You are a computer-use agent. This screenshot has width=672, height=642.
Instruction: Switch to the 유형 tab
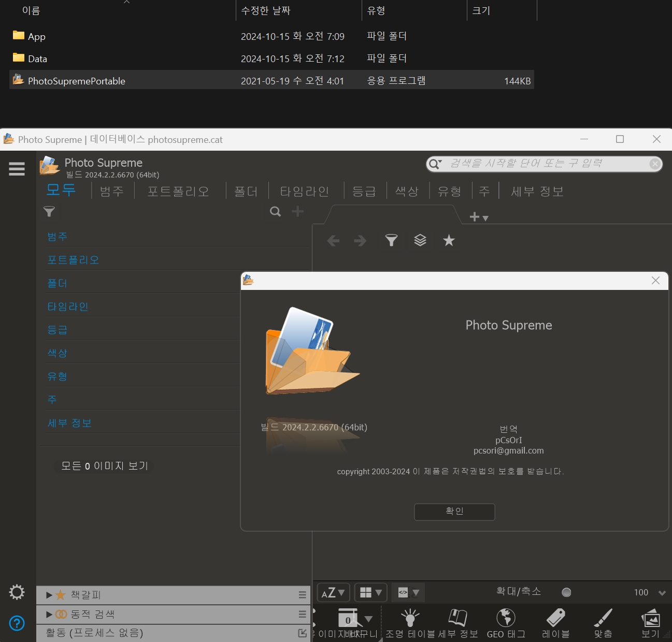(449, 191)
